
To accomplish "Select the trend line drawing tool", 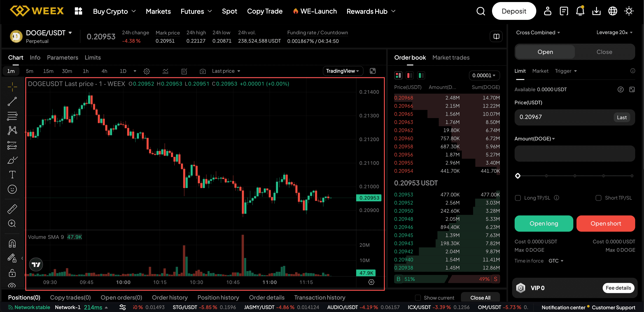I will click(12, 102).
